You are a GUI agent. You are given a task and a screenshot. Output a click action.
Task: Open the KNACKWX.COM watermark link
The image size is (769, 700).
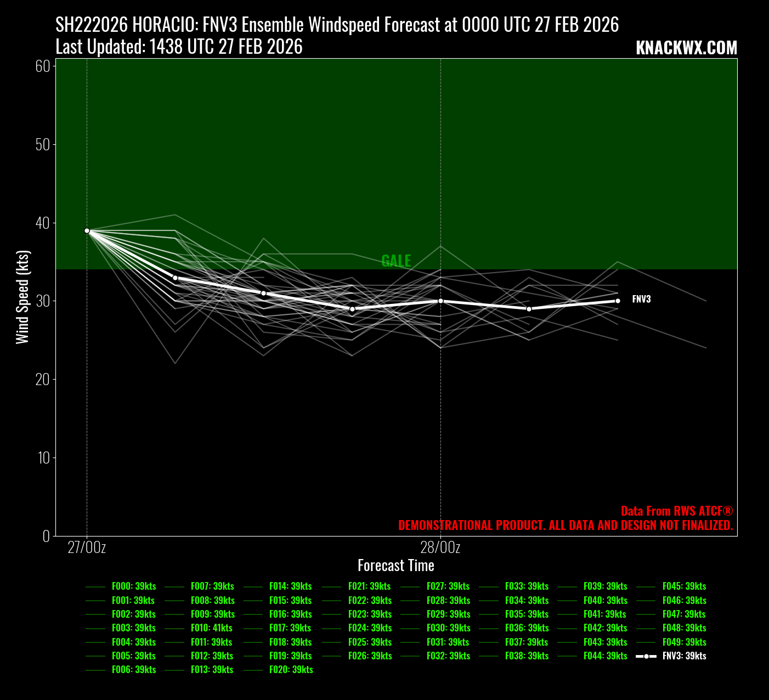(x=686, y=48)
